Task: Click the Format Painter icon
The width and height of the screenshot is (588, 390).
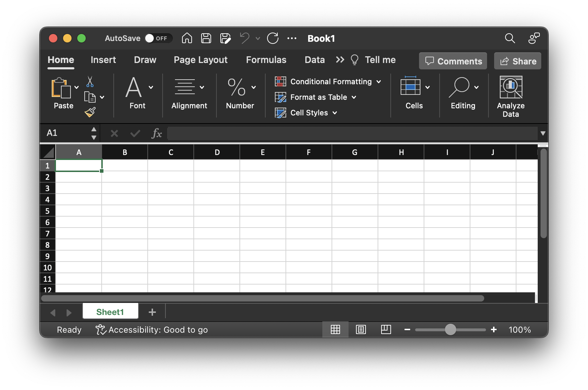Action: point(90,112)
